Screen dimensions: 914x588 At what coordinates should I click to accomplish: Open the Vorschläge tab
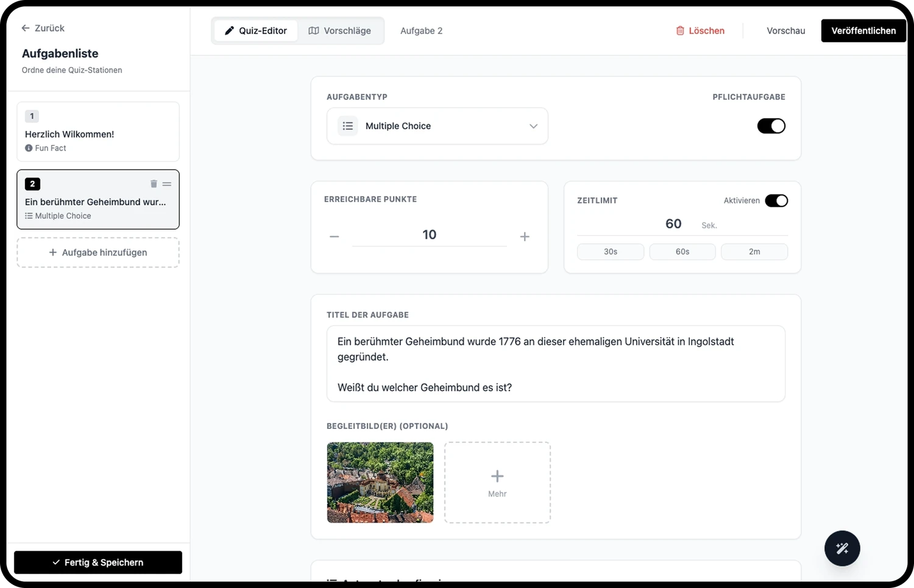[340, 30]
